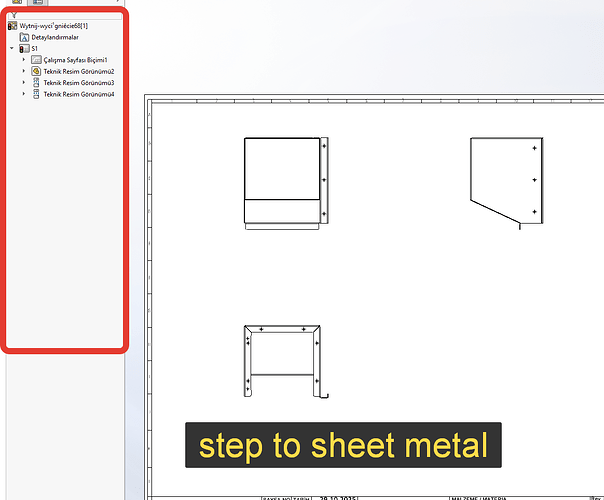The height and width of the screenshot is (500, 604).
Task: Click the Teknik Resim Görünümü3 view icon
Action: coord(36,82)
